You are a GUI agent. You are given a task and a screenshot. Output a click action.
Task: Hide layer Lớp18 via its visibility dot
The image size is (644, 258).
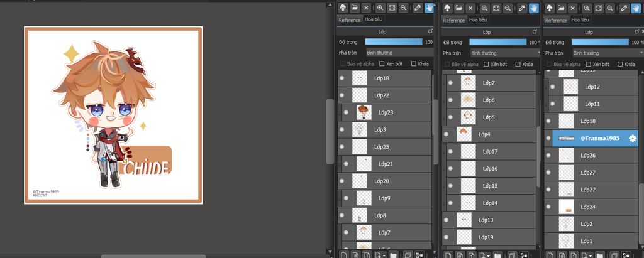[341, 78]
